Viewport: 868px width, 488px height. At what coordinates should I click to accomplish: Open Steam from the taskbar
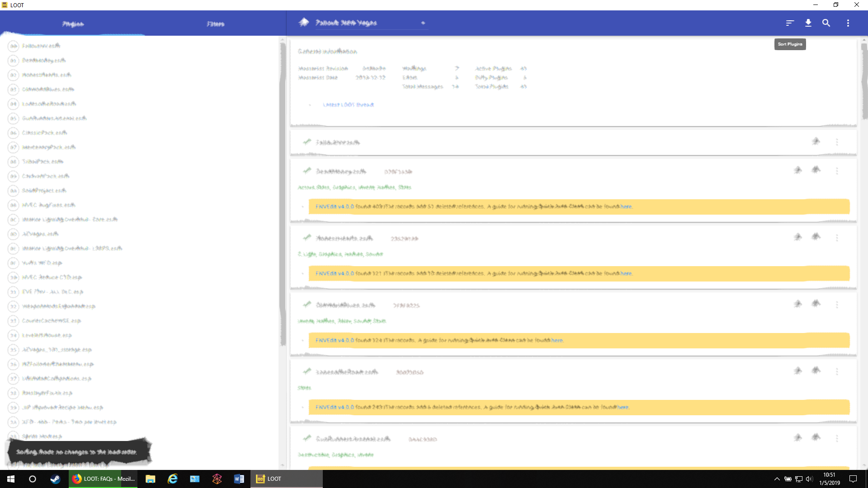(55, 479)
